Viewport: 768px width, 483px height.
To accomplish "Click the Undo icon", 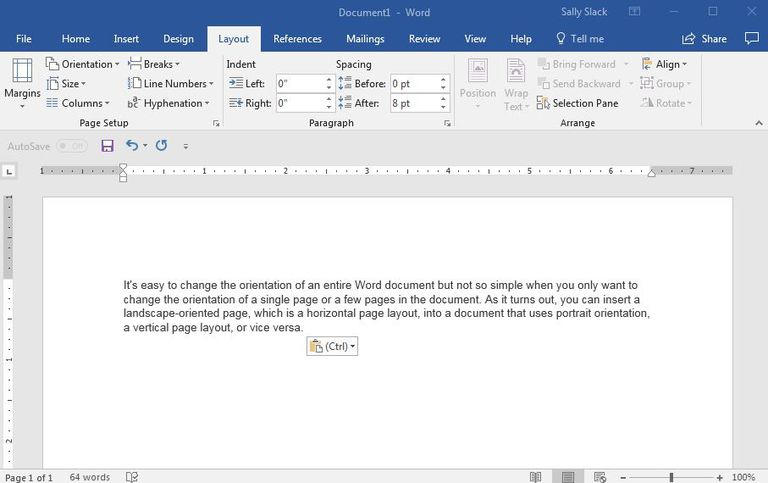I will coord(132,145).
